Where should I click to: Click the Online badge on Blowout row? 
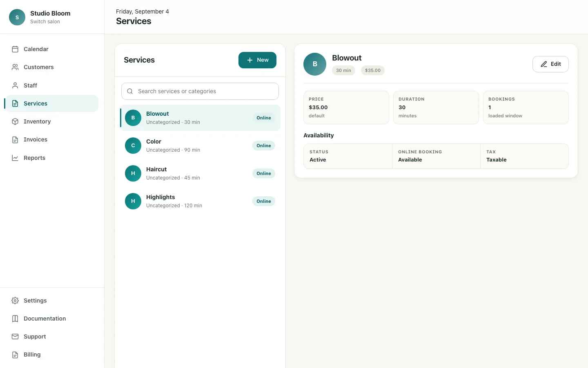264,118
